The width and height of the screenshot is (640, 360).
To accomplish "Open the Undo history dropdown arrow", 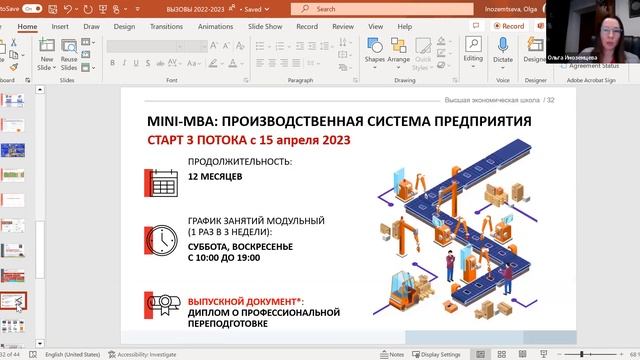I will 77,9.
